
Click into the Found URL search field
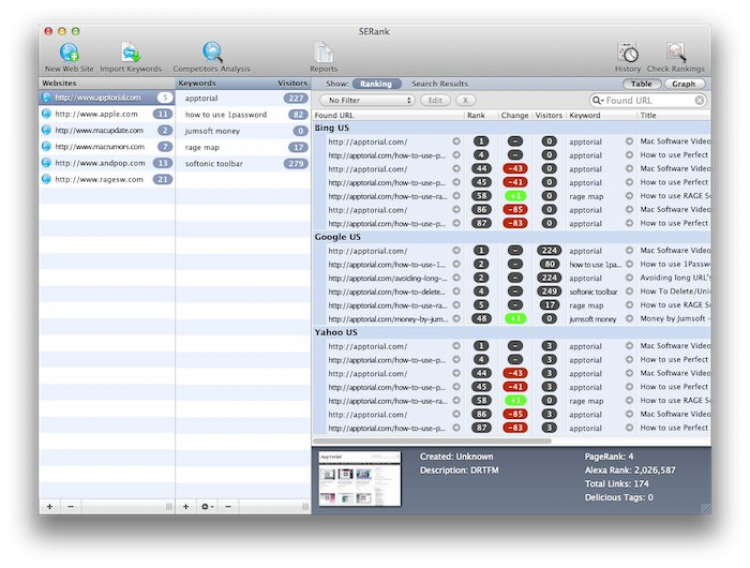point(649,100)
